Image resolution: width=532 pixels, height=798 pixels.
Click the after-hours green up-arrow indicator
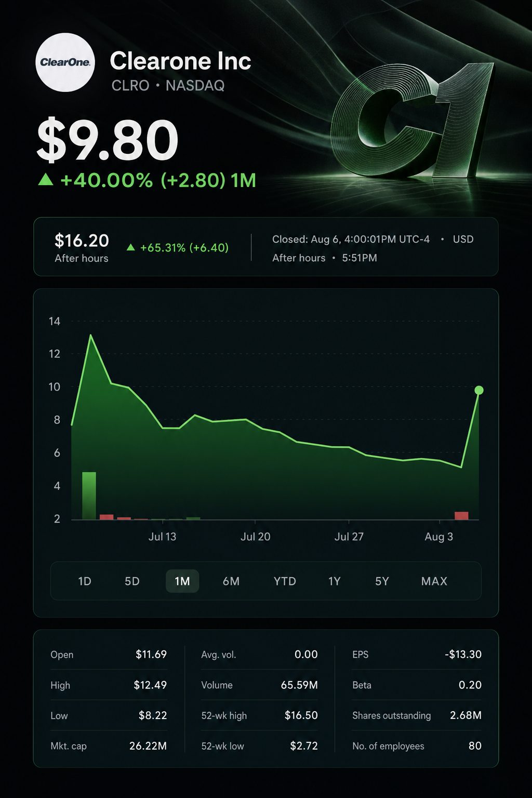[x=131, y=247]
